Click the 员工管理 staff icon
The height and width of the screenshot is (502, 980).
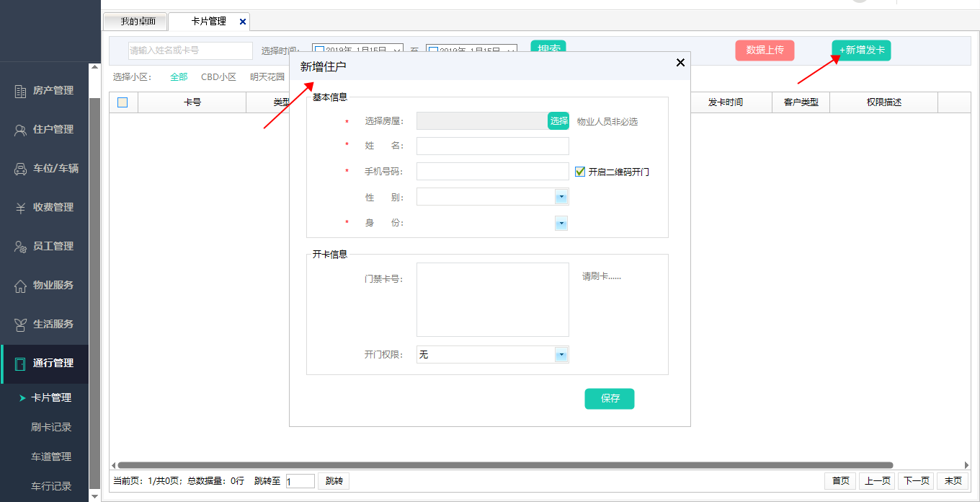(x=21, y=247)
